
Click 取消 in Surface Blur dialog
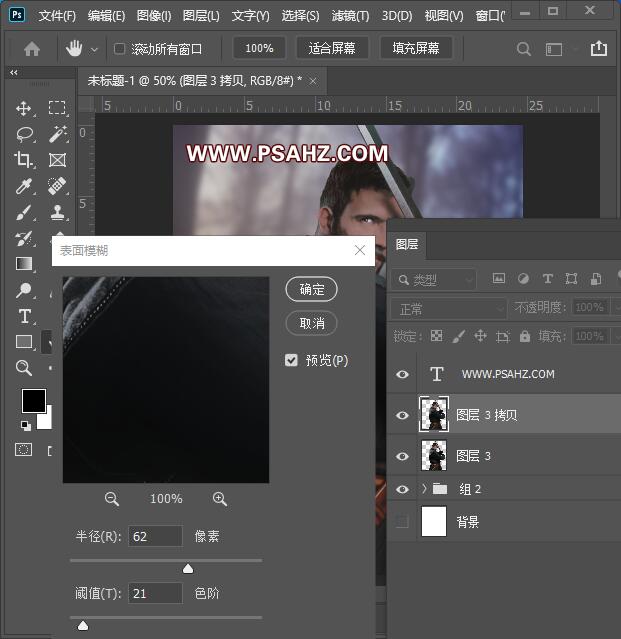point(312,323)
